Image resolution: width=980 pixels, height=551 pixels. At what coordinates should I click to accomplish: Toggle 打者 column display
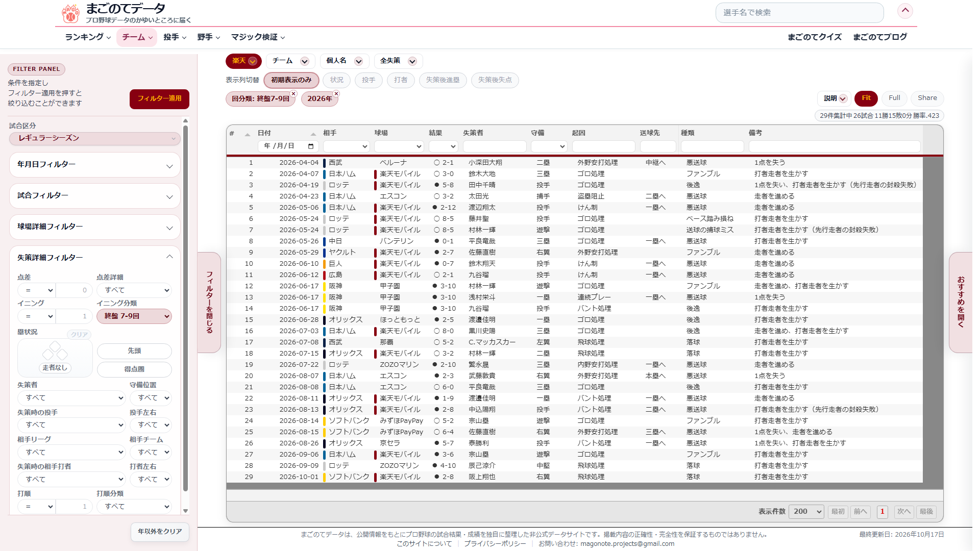tap(401, 80)
